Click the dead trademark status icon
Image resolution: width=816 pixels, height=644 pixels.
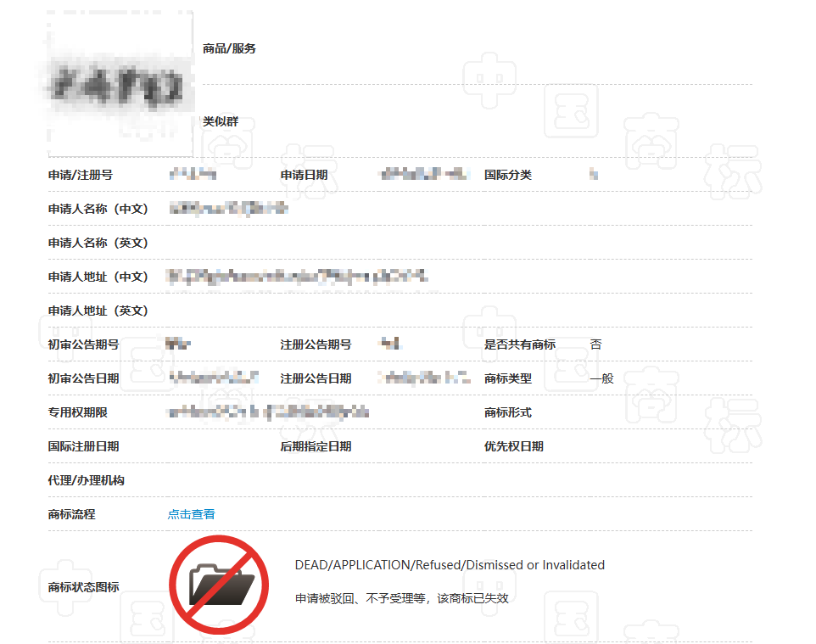219,584
